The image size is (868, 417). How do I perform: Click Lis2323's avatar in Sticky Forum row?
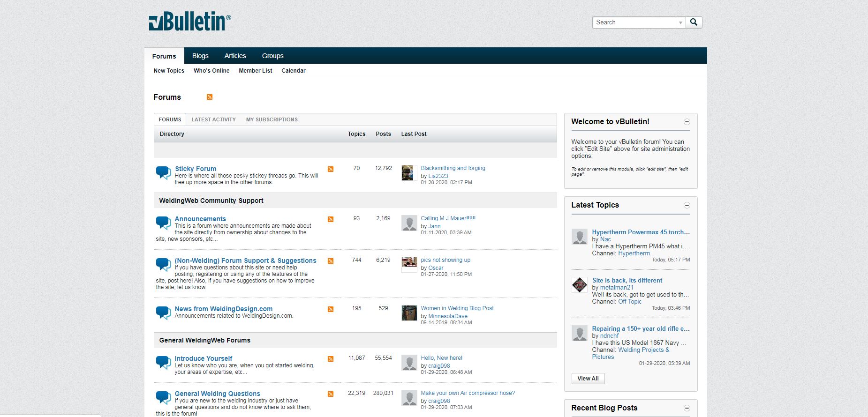click(409, 173)
